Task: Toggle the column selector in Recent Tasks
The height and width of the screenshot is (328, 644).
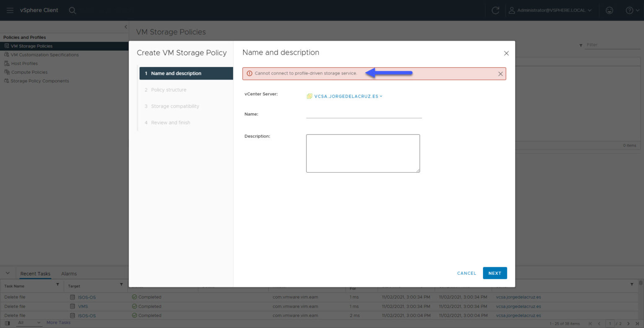Action: point(8,322)
